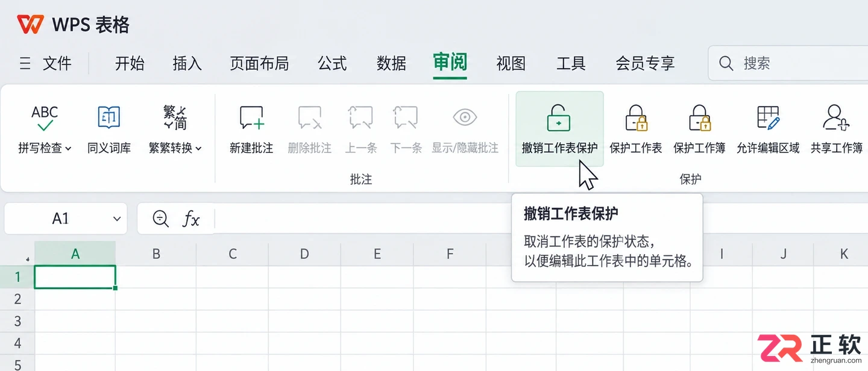Open the 文件 menu
The image size is (868, 371).
(x=57, y=63)
